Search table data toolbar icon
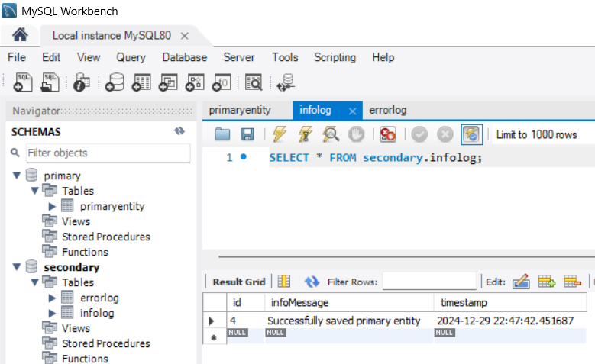Image resolution: width=595 pixels, height=364 pixels. 254,82
